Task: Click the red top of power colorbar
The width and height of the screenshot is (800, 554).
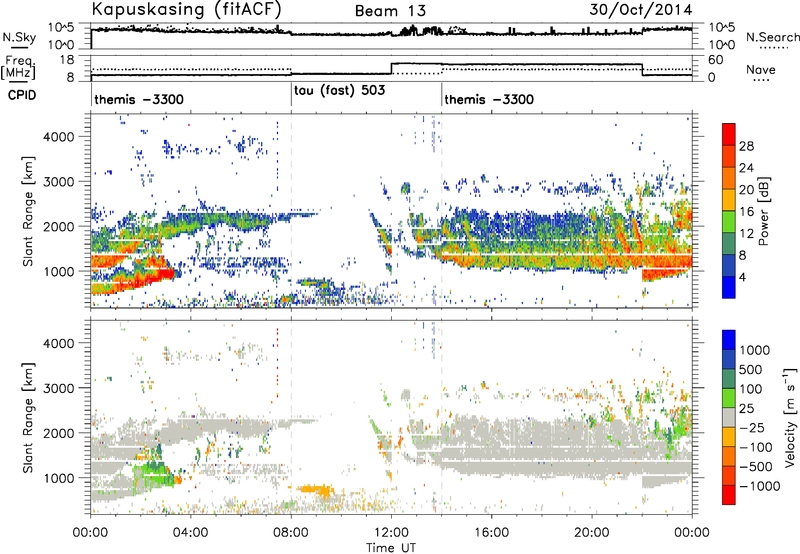Action: pos(729,134)
